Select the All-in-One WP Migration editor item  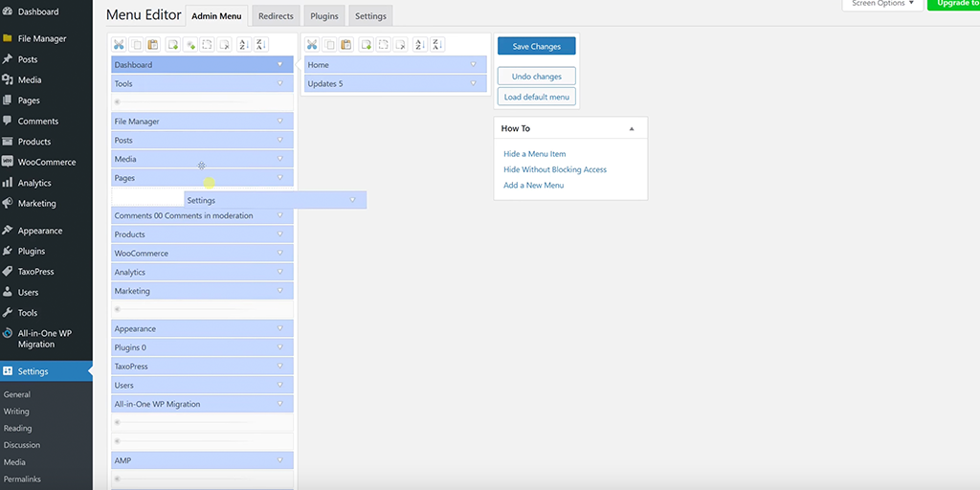pos(202,404)
